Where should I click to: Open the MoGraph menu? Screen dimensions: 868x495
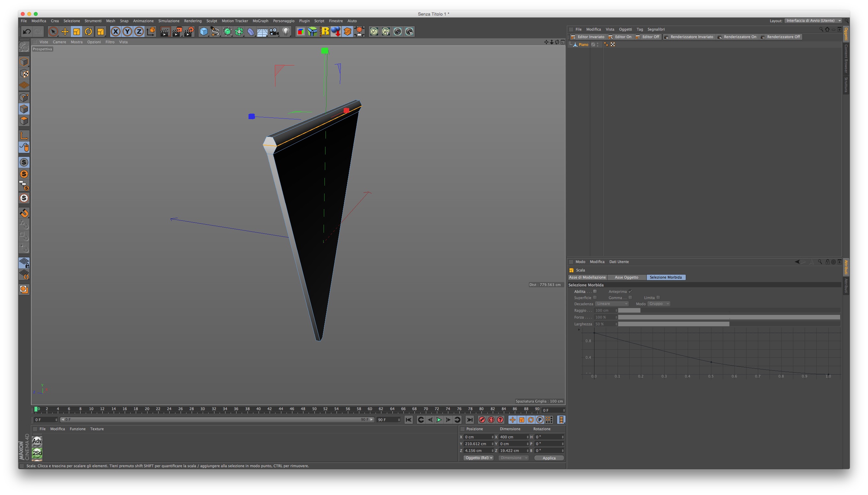pyautogui.click(x=260, y=21)
